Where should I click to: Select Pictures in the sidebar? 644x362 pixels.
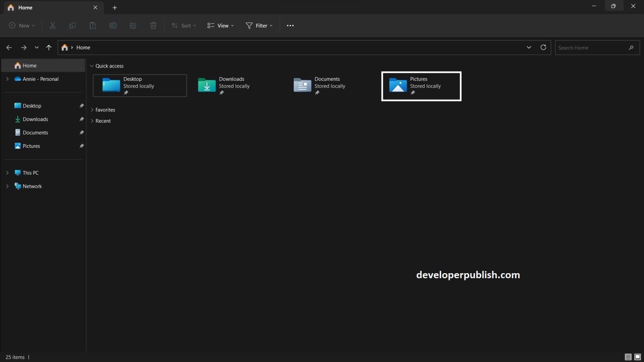pyautogui.click(x=31, y=146)
